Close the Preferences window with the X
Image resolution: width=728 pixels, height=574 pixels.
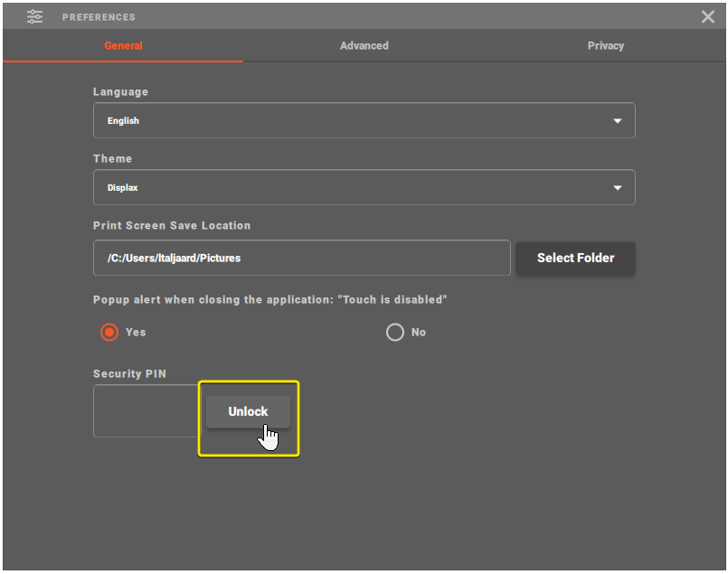click(x=708, y=16)
